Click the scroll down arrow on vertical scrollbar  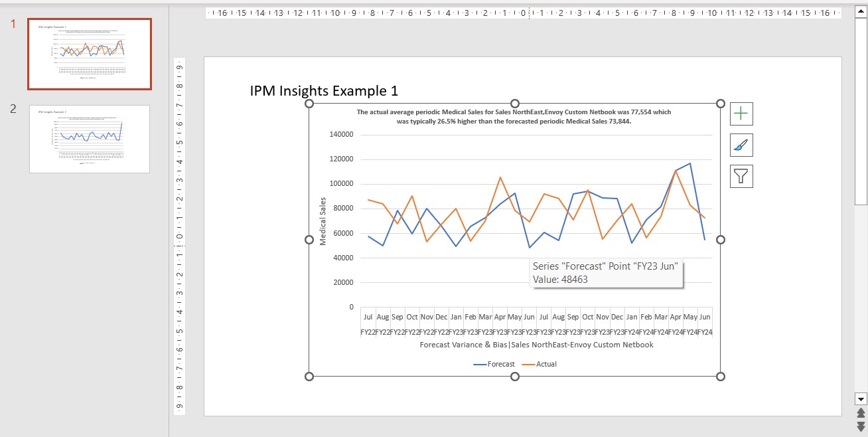coord(859,398)
